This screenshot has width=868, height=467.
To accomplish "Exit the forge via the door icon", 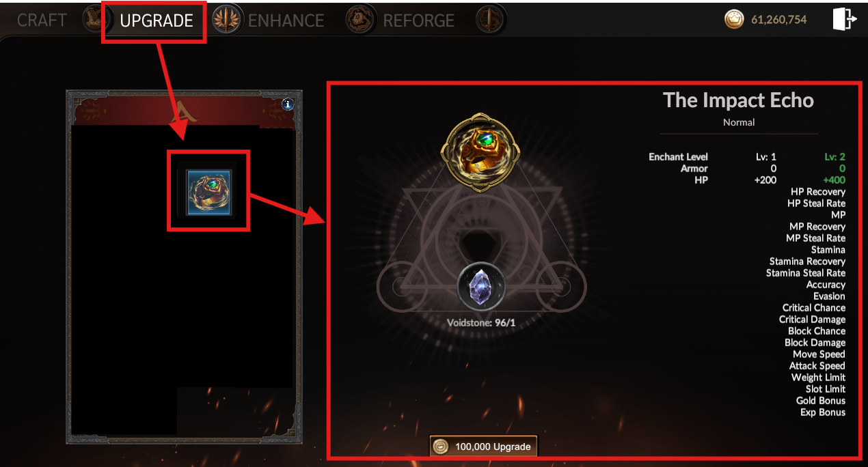I will pos(844,19).
